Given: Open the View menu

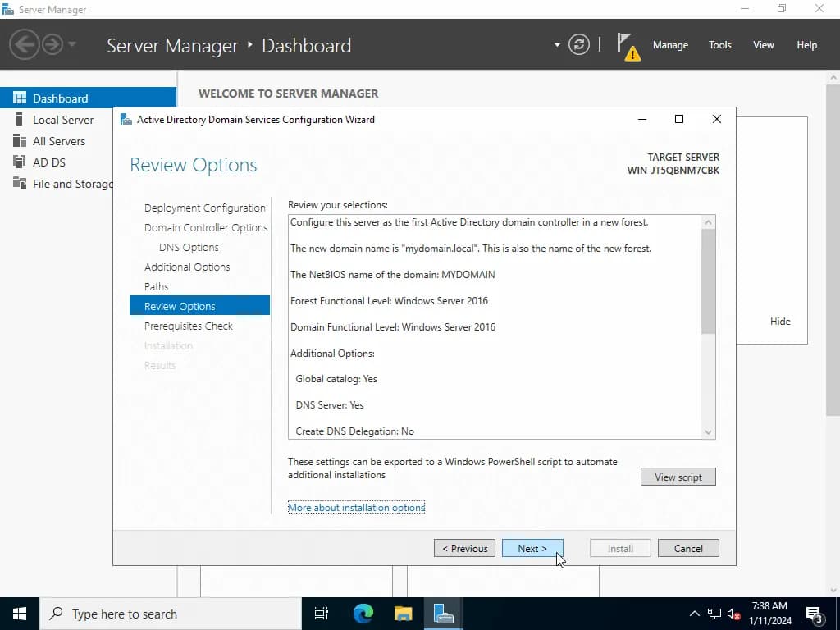Looking at the screenshot, I should click(x=763, y=45).
